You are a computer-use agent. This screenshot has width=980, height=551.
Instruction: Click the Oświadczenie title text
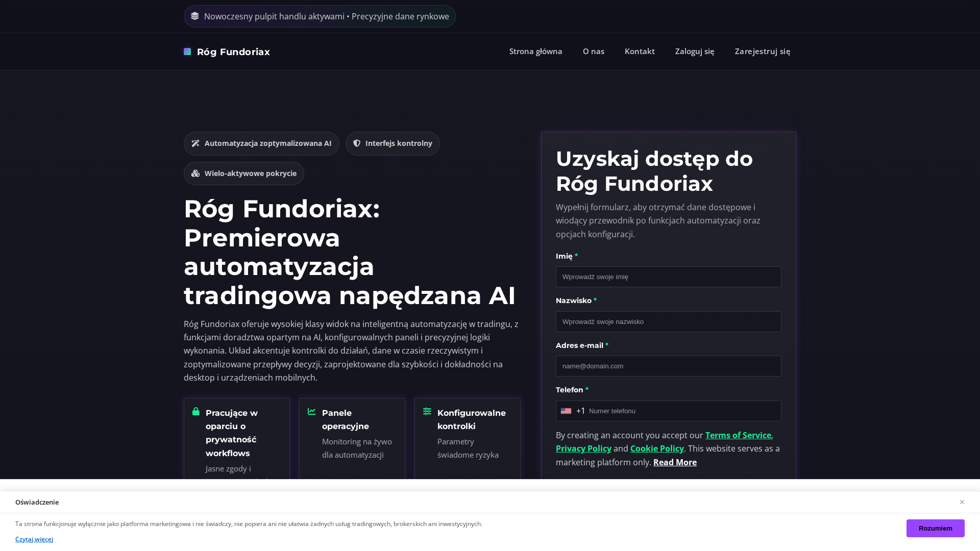(x=37, y=503)
